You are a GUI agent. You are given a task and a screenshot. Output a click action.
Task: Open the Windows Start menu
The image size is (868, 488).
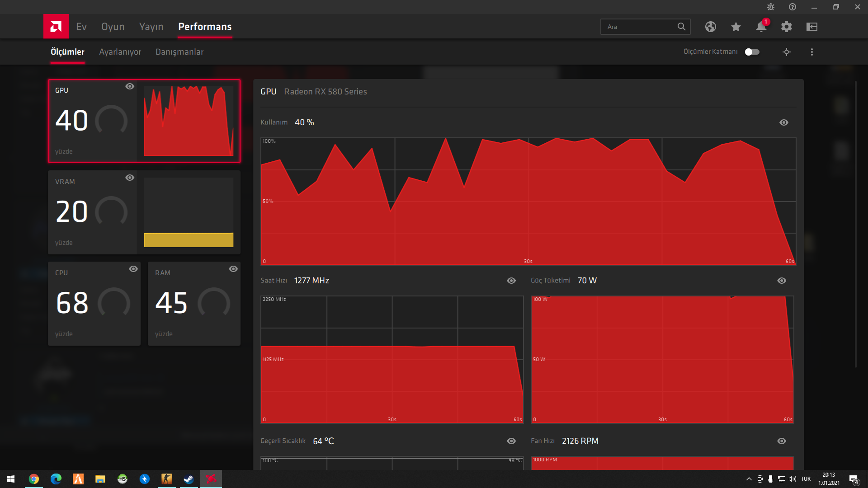[x=11, y=479]
